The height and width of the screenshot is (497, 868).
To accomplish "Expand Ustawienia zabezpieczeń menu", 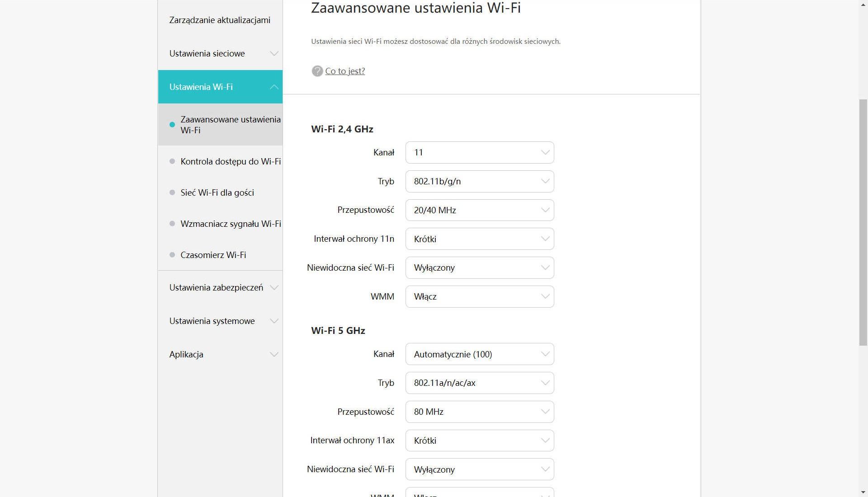I will coord(220,287).
